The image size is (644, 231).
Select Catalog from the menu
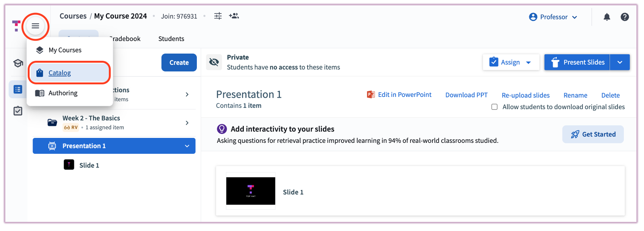(60, 73)
